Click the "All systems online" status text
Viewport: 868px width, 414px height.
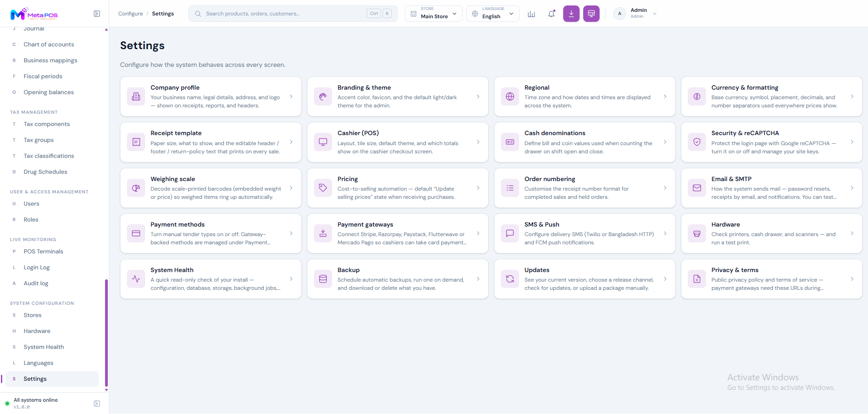(35, 400)
